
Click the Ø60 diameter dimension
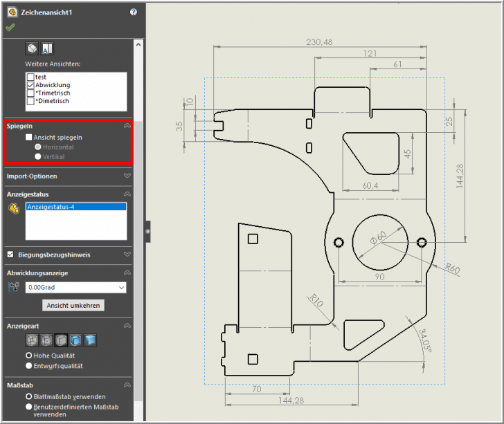coord(378,238)
